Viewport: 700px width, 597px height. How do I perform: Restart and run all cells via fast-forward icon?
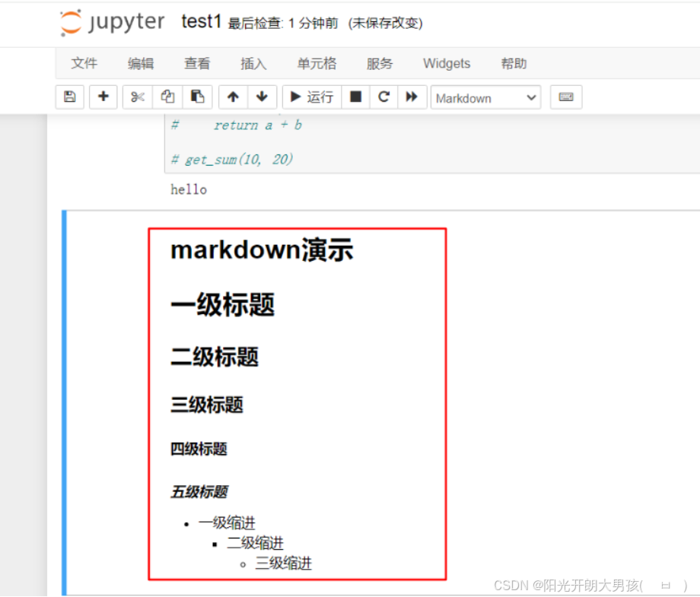(x=411, y=97)
